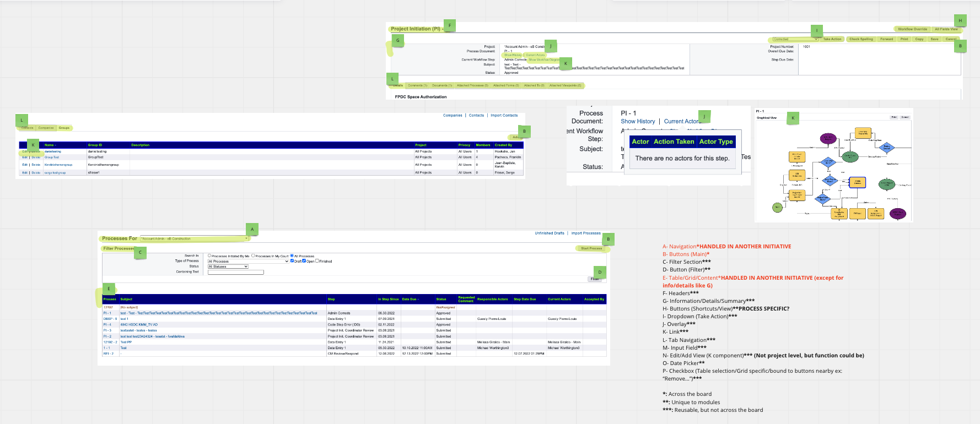Open the Comments (1) tab
This screenshot has width=980, height=424.
tap(417, 85)
